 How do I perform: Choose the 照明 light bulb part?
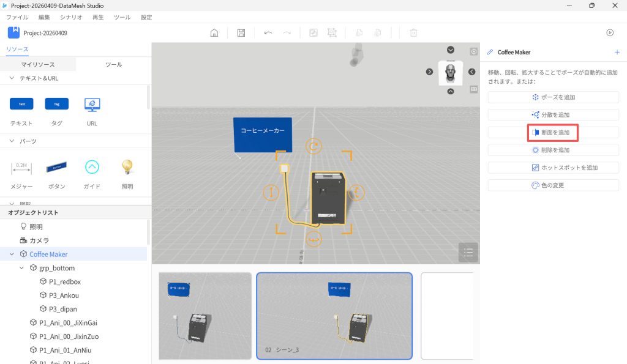[127, 167]
